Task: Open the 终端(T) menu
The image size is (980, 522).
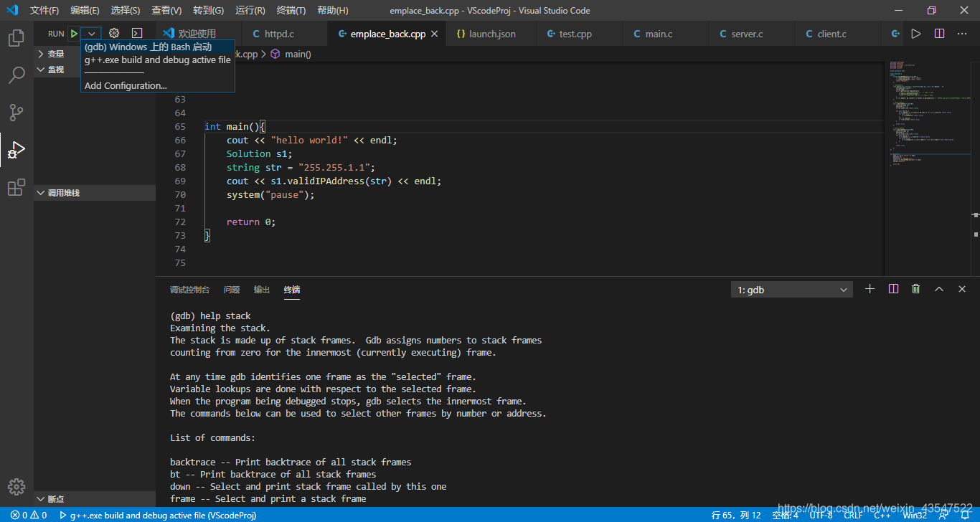Action: click(291, 10)
